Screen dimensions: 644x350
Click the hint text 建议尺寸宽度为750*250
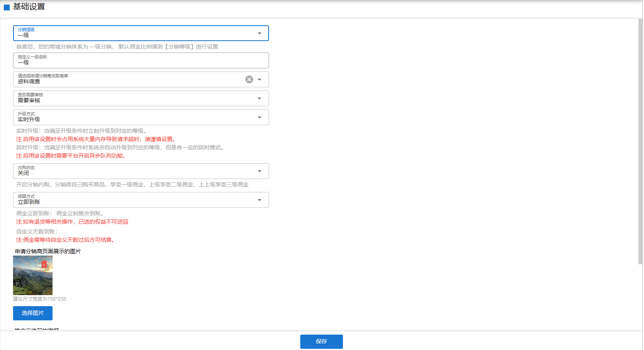pyautogui.click(x=40, y=299)
